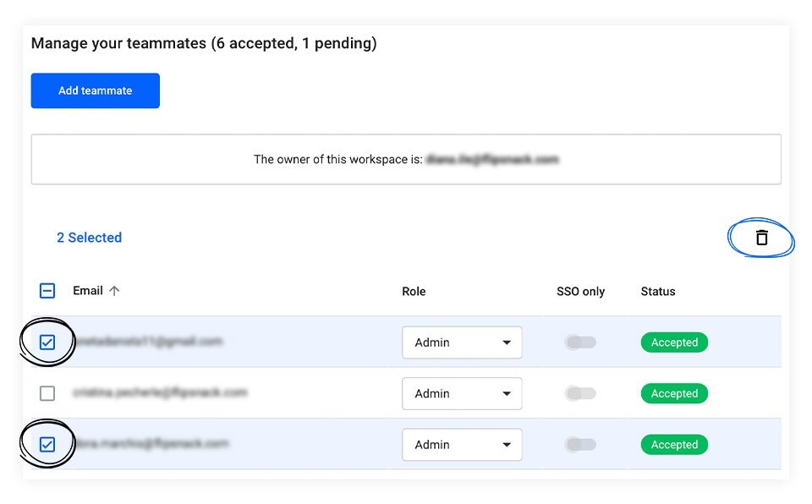Enable SSO only for the second teammate

(580, 393)
